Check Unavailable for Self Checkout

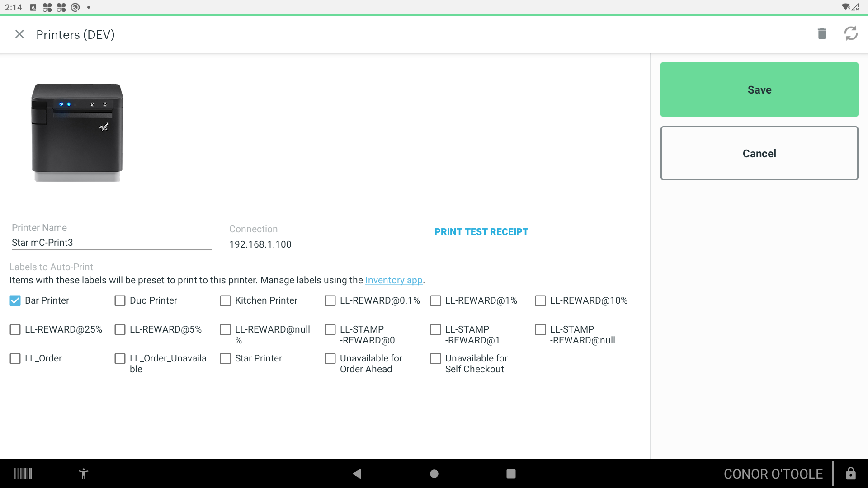point(435,359)
